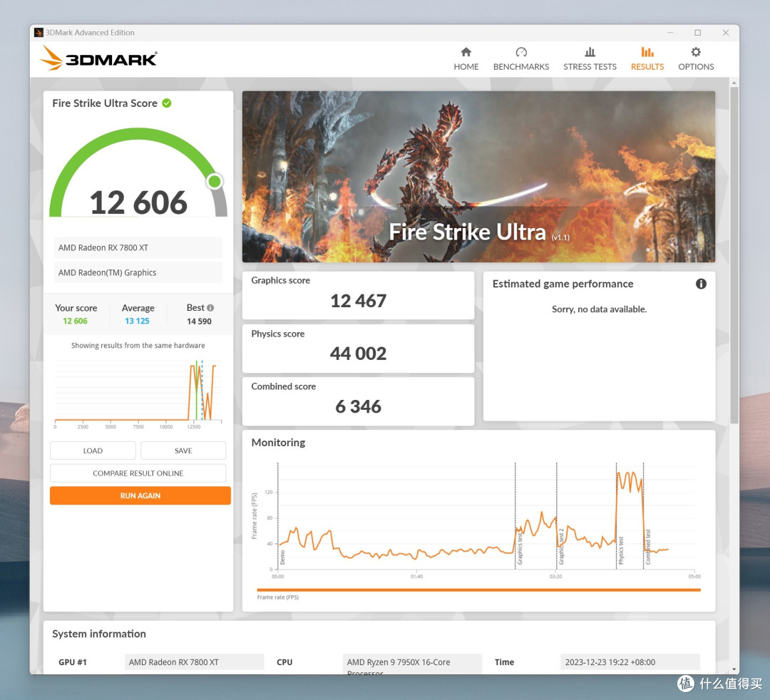770x700 pixels.
Task: Click the info icon next to Best
Action: (x=210, y=308)
